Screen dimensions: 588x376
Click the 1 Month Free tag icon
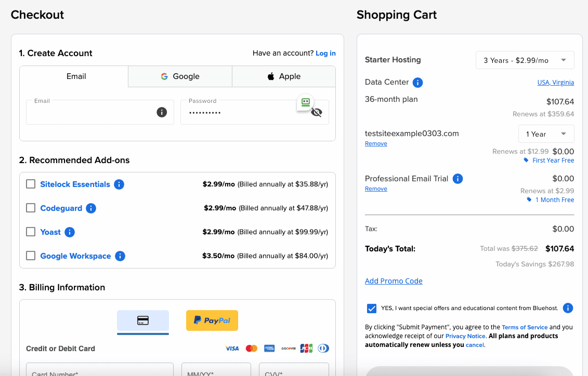click(x=529, y=199)
